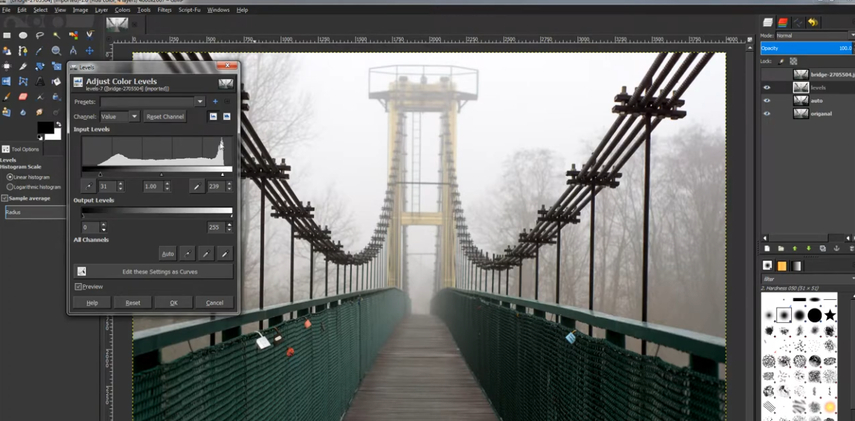Open the Layer menu
Viewport: 855px width, 421px height.
tap(101, 10)
